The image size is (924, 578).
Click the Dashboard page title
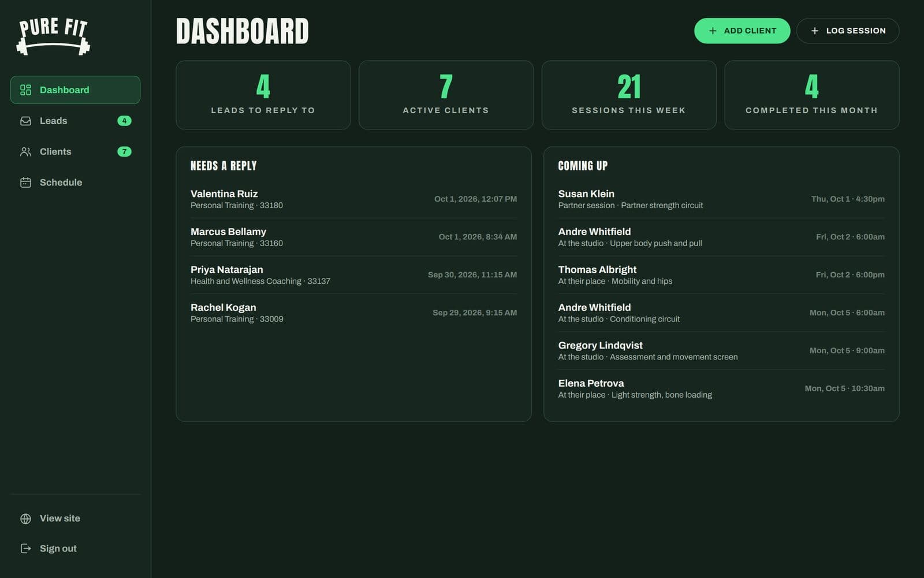243,31
